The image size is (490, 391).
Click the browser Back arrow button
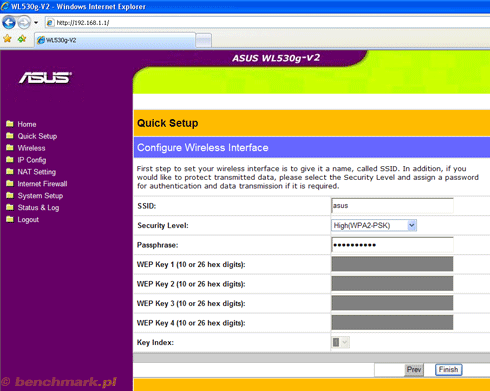(9, 22)
